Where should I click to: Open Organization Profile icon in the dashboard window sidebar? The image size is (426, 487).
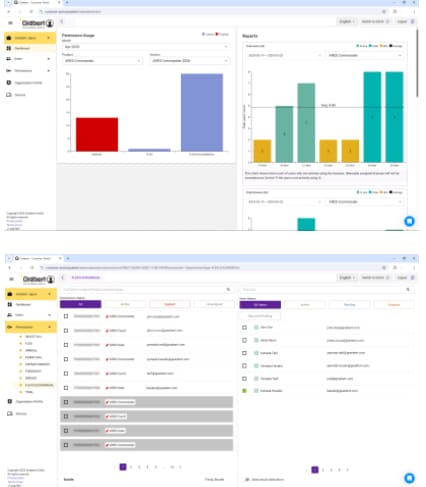pyautogui.click(x=9, y=83)
